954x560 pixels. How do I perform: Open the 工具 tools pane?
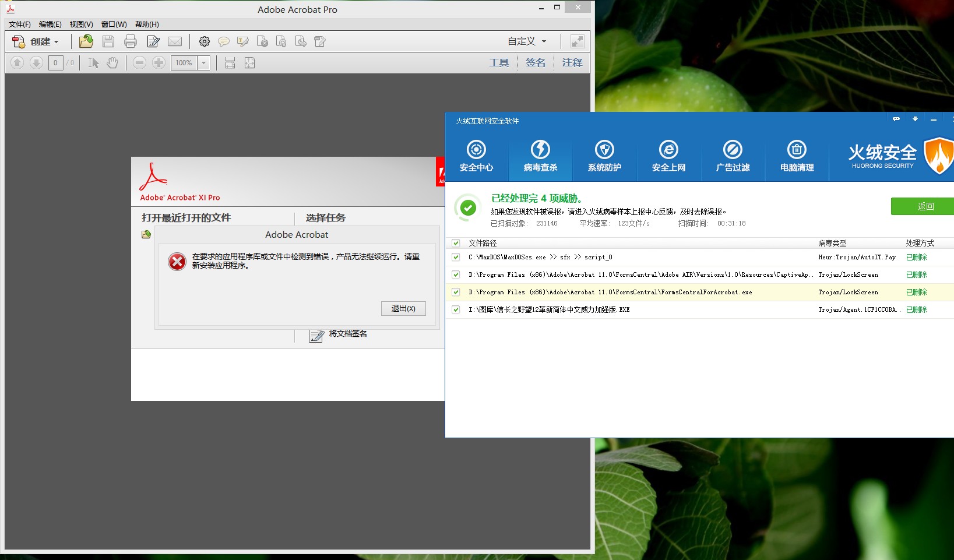click(x=499, y=62)
